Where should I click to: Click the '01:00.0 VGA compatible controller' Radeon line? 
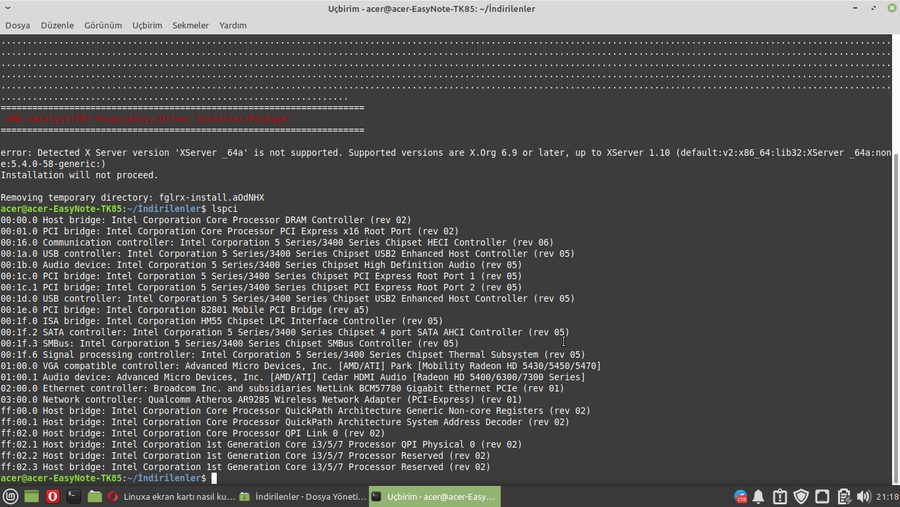(x=301, y=366)
